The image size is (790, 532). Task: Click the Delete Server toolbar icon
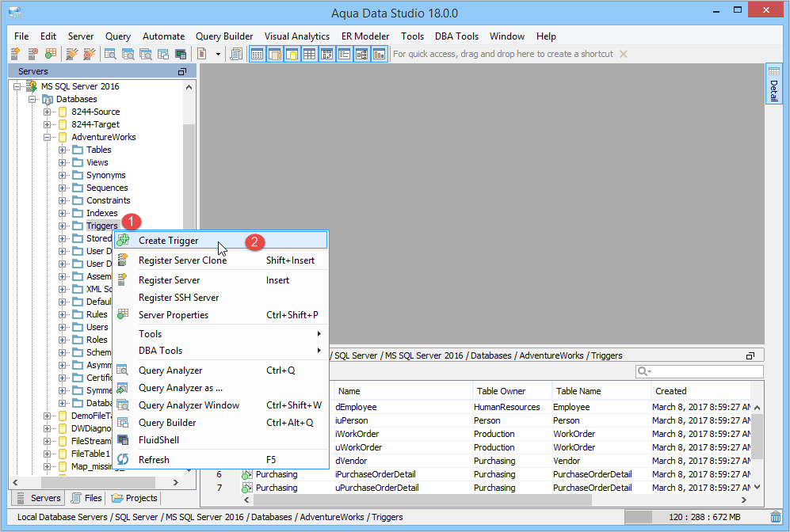click(33, 54)
